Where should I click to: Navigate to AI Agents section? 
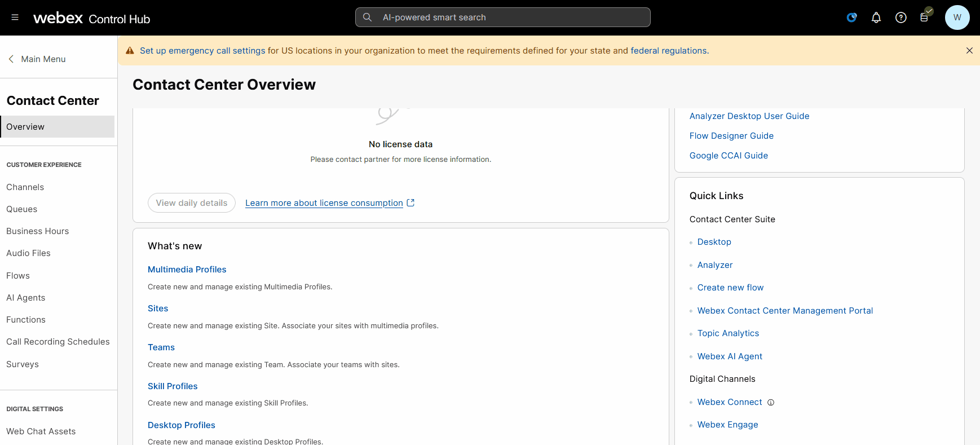(x=26, y=298)
